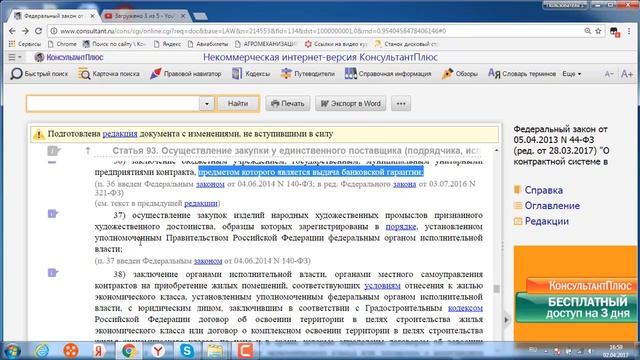Click the note marker icon beside paragraph 38
640x360 pixels.
pyautogui.click(x=53, y=272)
